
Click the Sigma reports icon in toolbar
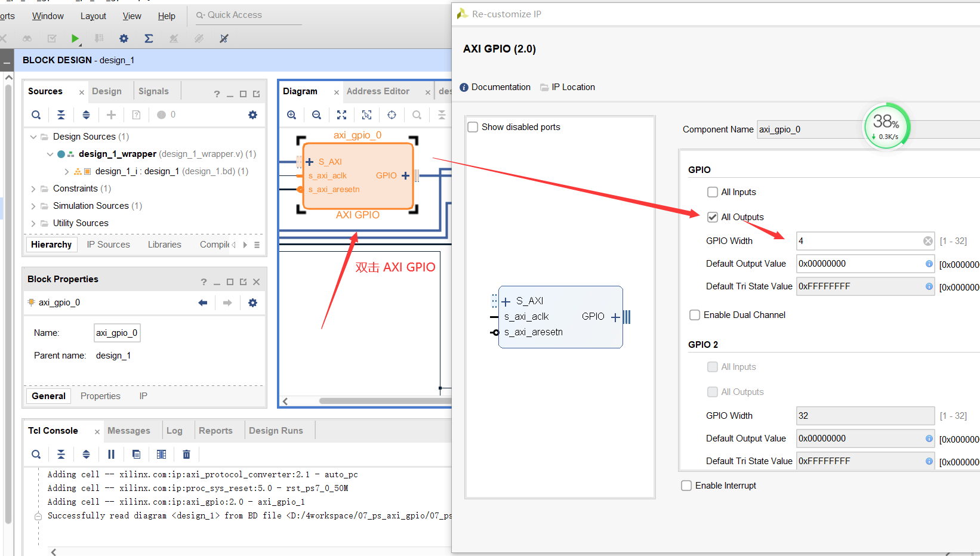(x=149, y=38)
